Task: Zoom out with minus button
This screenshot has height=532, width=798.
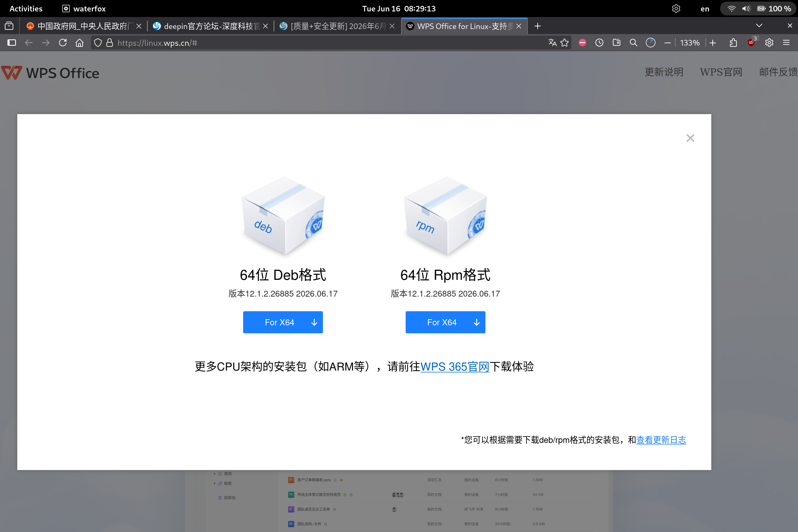Action: click(667, 43)
